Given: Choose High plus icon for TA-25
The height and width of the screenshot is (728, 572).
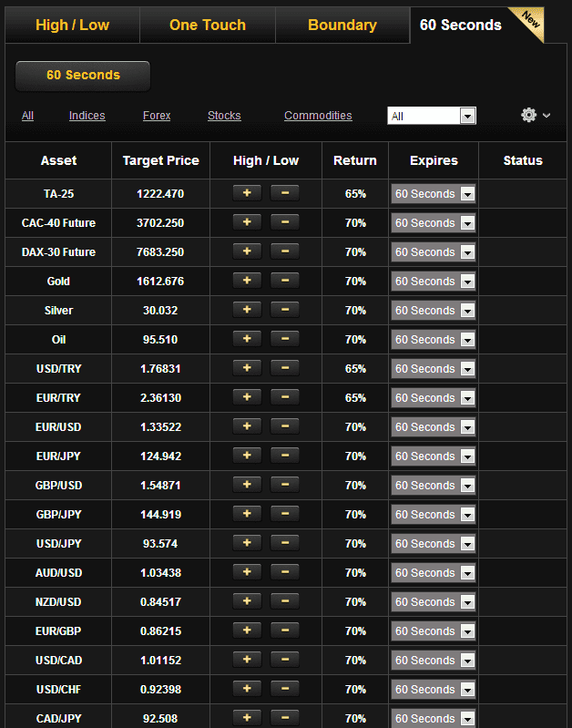Looking at the screenshot, I should tap(246, 193).
